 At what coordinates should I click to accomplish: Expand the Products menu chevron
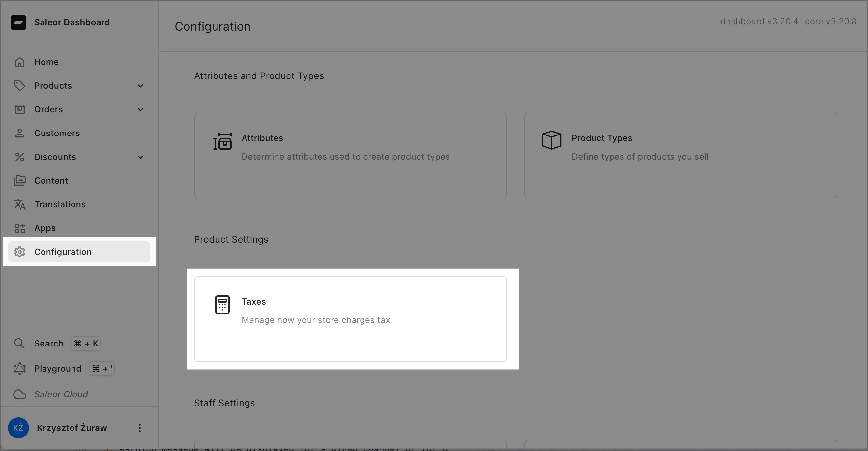140,86
